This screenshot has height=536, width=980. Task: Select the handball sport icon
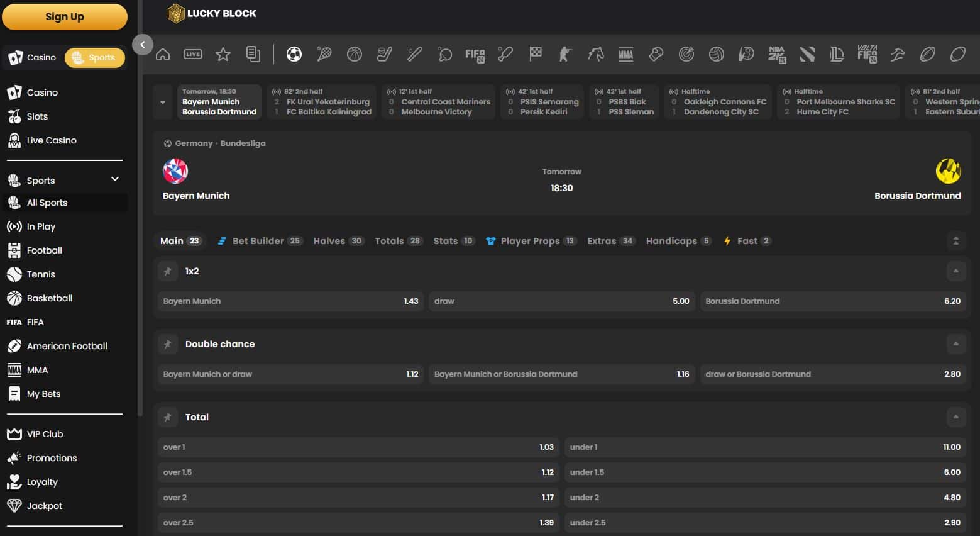(x=747, y=55)
